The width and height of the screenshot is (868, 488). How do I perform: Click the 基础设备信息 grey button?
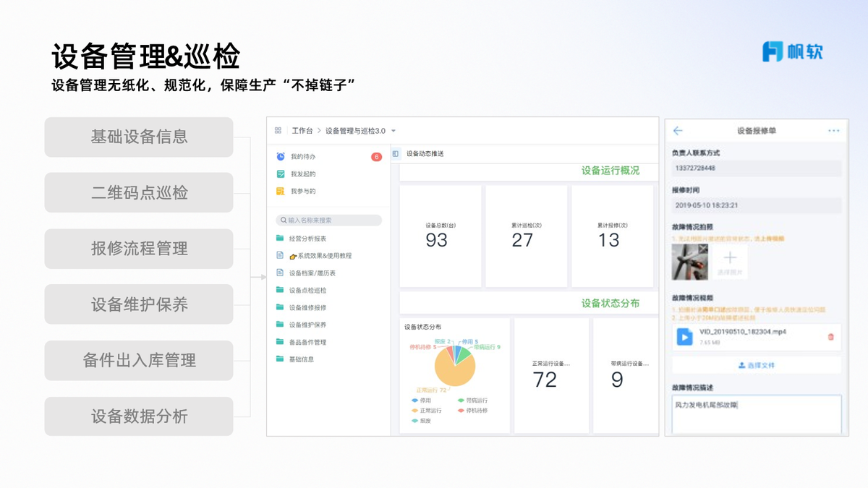(139, 137)
